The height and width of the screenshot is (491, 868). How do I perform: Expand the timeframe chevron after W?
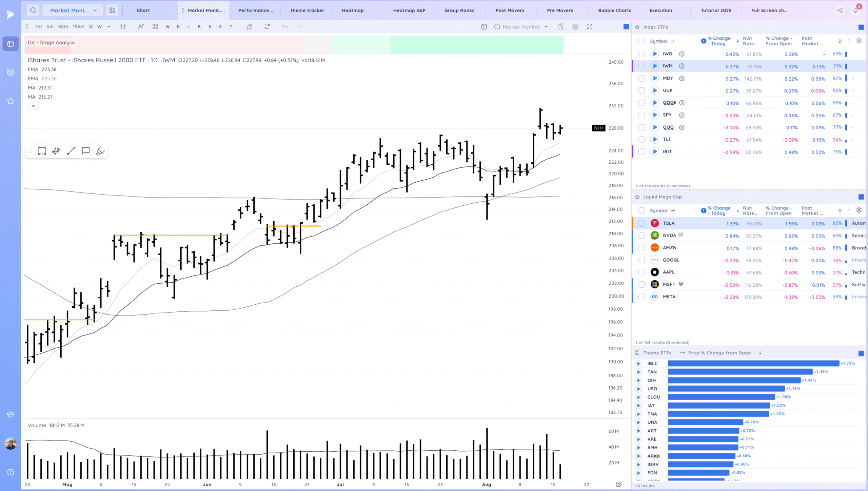point(108,27)
